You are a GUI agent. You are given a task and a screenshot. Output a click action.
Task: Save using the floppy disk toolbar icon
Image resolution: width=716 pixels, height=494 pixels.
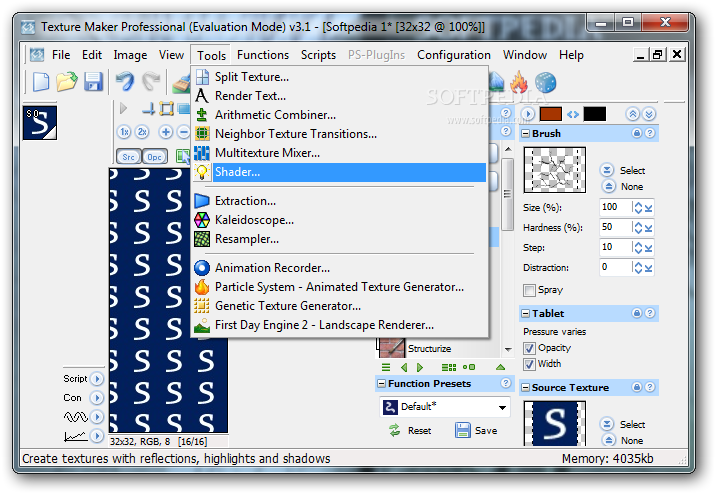94,83
